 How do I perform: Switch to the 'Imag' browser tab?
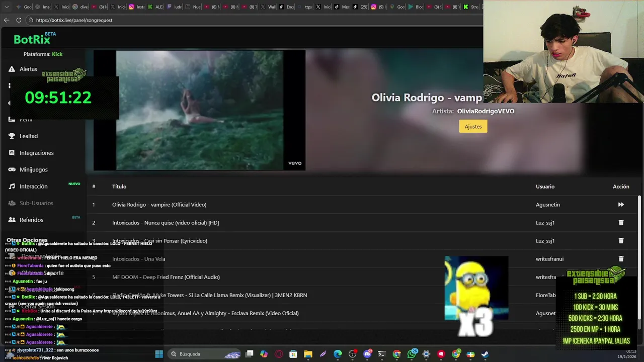[44, 7]
